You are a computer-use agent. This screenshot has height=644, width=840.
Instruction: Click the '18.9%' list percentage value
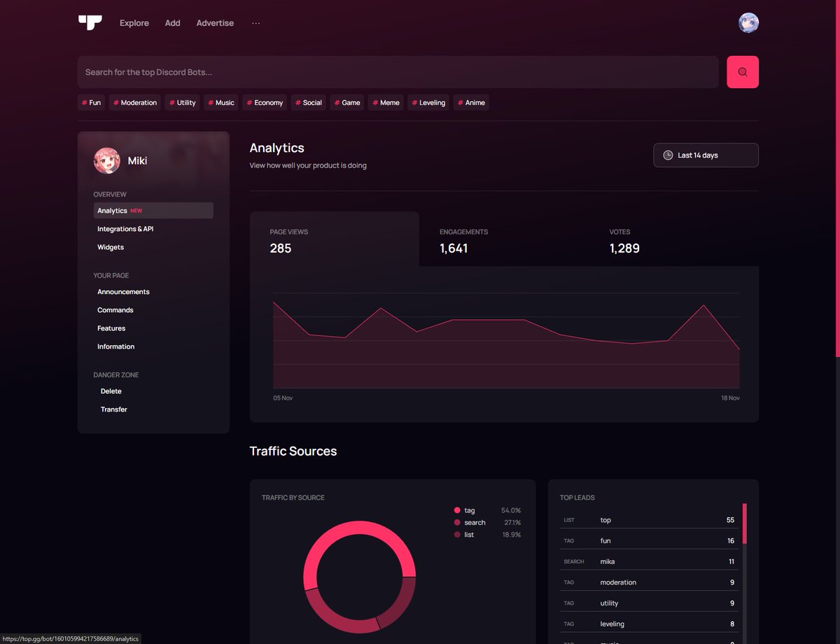(512, 535)
